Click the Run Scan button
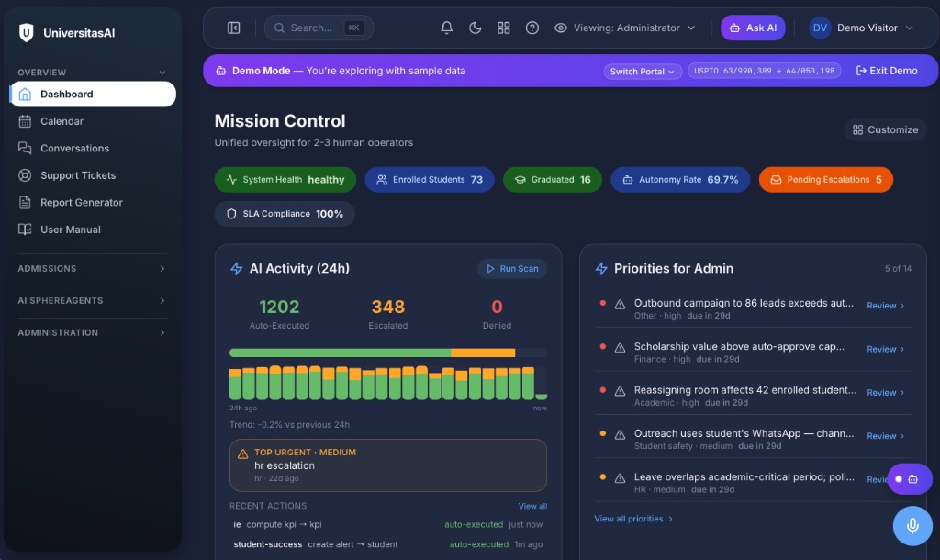 pyautogui.click(x=512, y=269)
